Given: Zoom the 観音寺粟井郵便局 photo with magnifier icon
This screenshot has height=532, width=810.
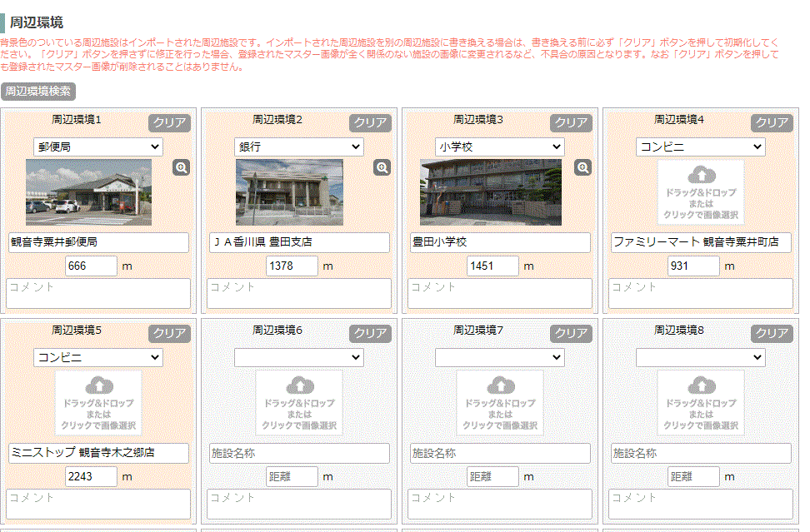Looking at the screenshot, I should tap(181, 167).
